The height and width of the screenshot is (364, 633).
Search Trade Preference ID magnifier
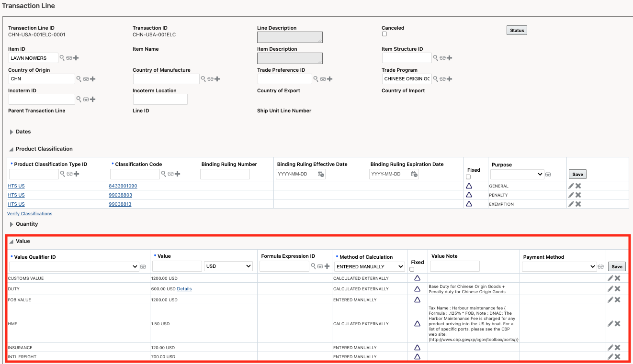pos(316,79)
